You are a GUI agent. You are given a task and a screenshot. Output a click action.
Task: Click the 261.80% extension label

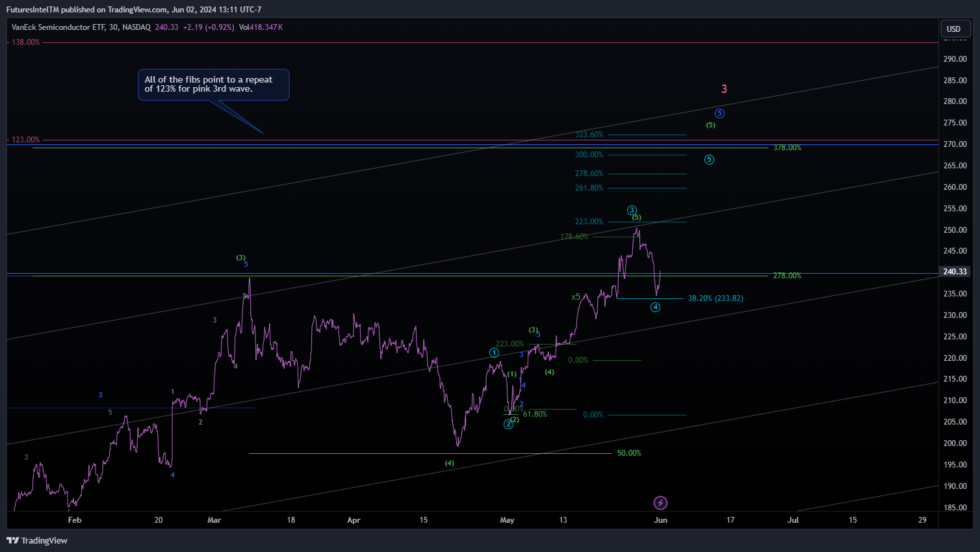[x=589, y=188]
